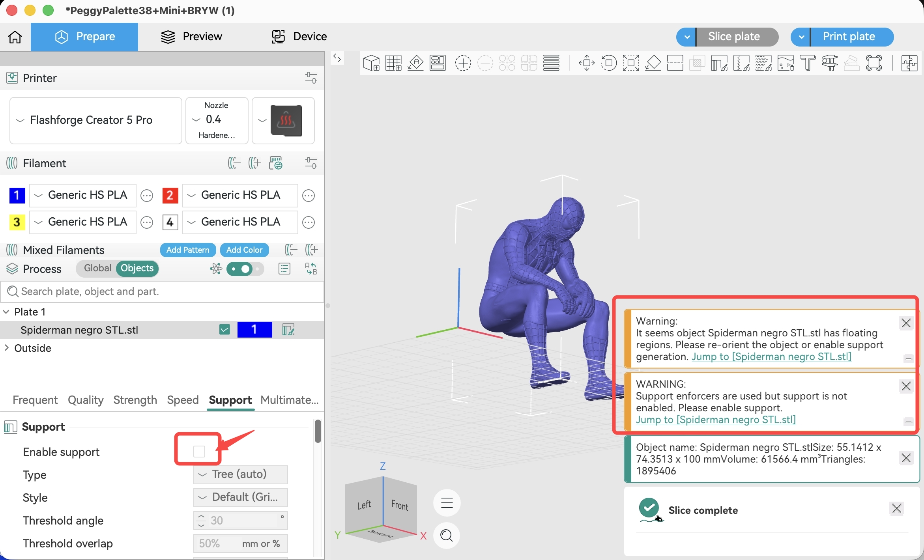Click the add filament icon in Filament header
924x560 pixels.
point(254,163)
